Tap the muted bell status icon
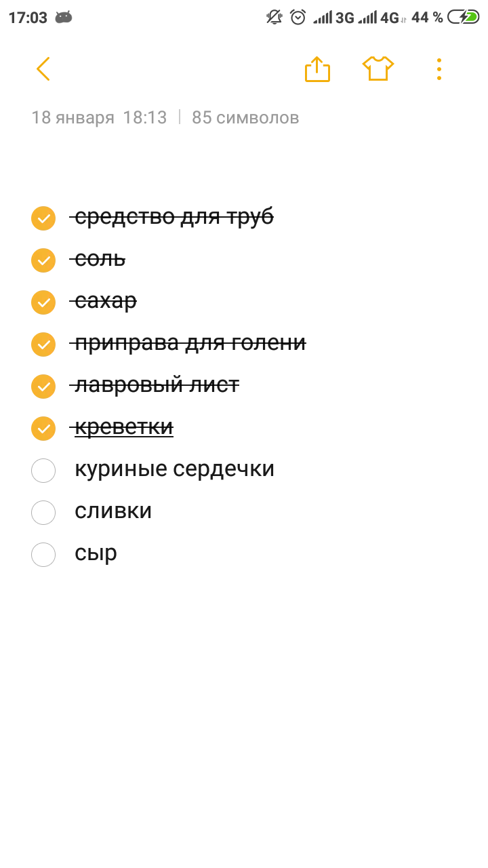Image resolution: width=488 pixels, height=868 pixels. coord(274,18)
